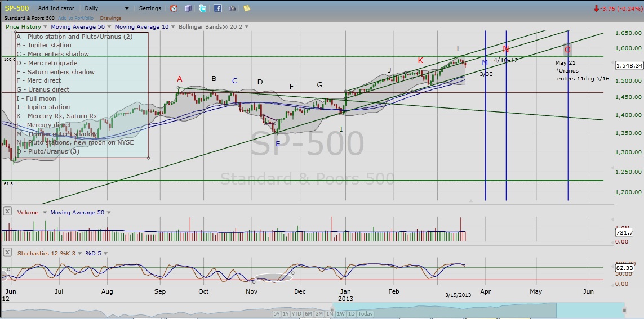Click the J annotation label
This screenshot has height=319, width=644.
click(x=389, y=70)
